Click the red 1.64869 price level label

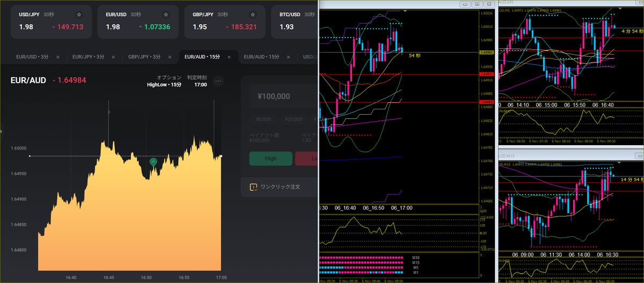pyautogui.click(x=487, y=102)
